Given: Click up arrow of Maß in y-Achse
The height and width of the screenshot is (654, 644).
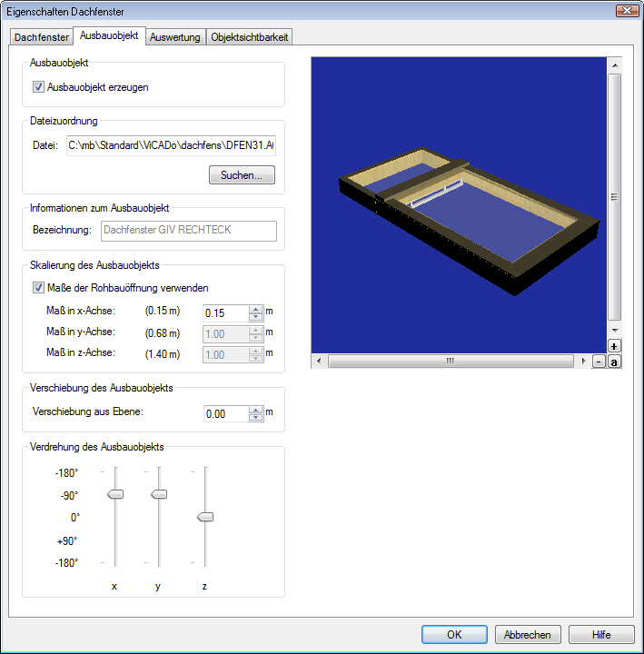Looking at the screenshot, I should [x=255, y=330].
